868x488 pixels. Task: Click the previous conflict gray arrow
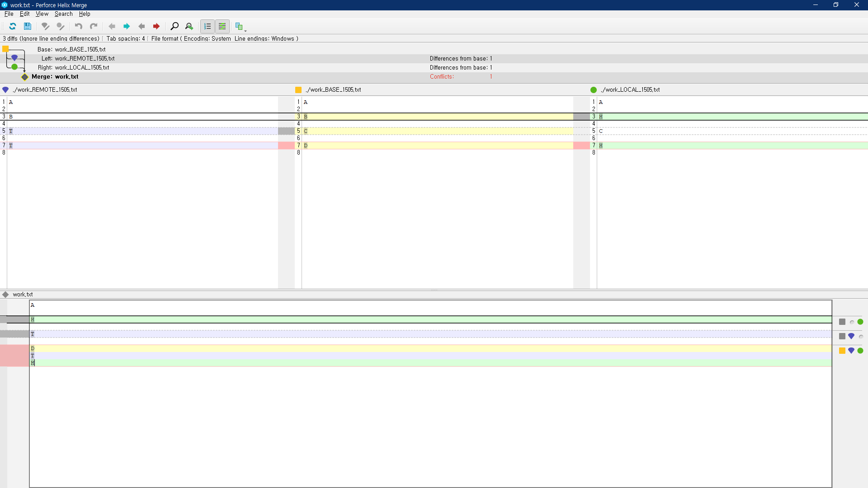click(142, 26)
